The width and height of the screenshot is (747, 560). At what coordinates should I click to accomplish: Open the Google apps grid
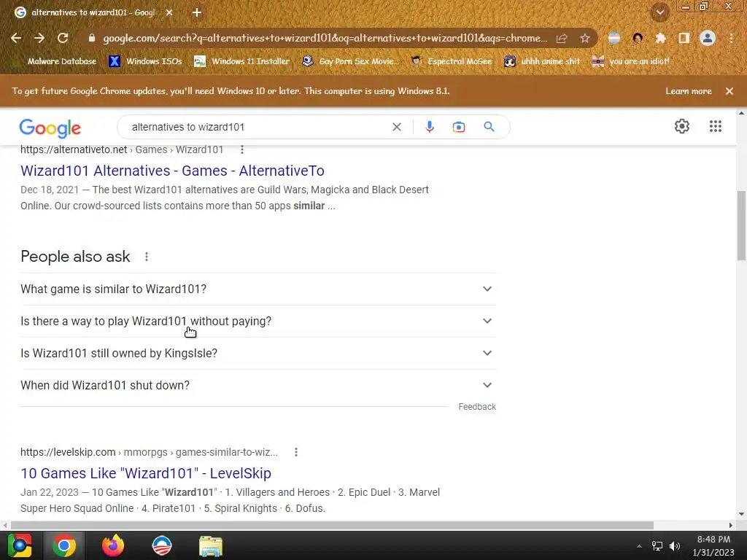(715, 126)
